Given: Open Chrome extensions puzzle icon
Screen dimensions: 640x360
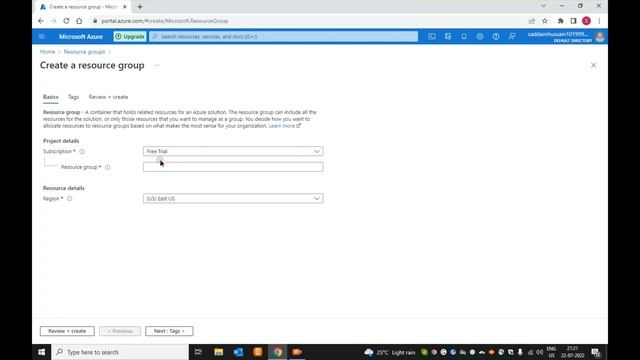Looking at the screenshot, I should pos(560,21).
